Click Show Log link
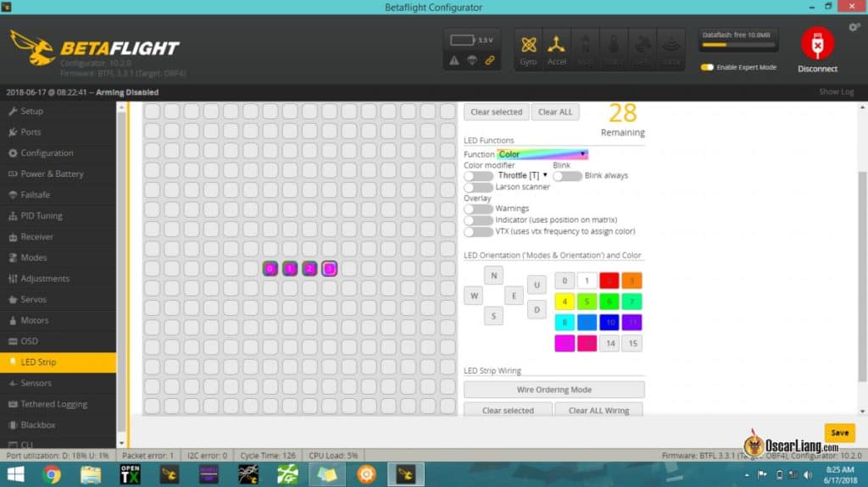The width and height of the screenshot is (868, 487). coord(837,91)
